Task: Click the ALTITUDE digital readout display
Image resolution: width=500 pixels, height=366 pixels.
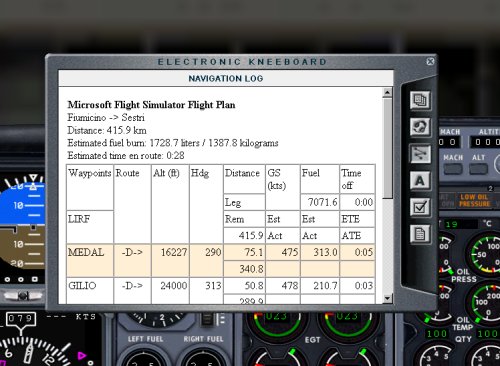Action: click(485, 142)
